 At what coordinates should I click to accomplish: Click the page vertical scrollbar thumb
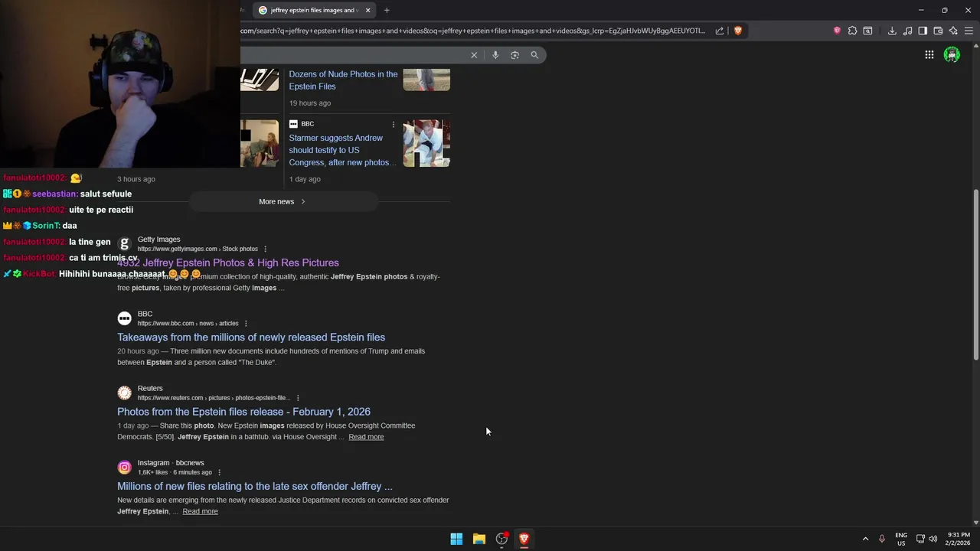click(x=975, y=274)
